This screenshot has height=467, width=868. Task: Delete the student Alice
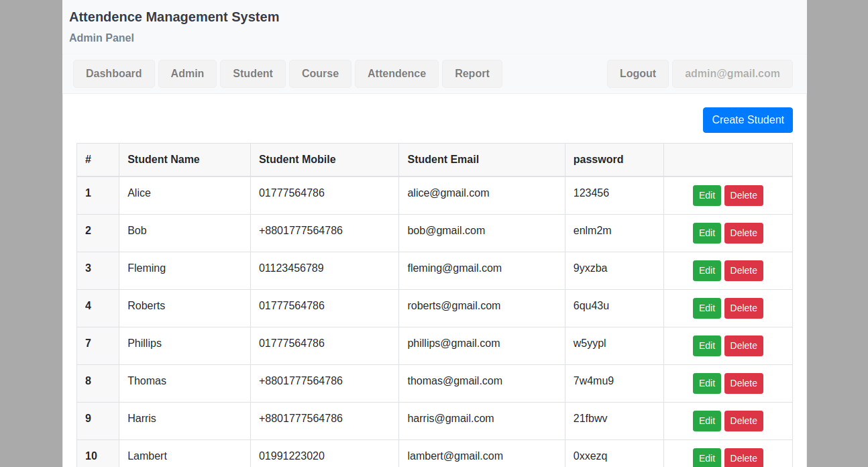743,195
